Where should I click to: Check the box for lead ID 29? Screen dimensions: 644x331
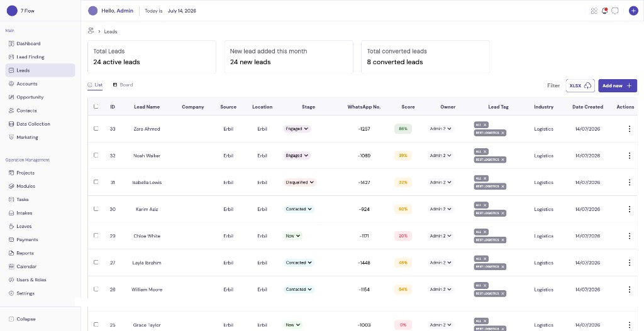tap(96, 236)
